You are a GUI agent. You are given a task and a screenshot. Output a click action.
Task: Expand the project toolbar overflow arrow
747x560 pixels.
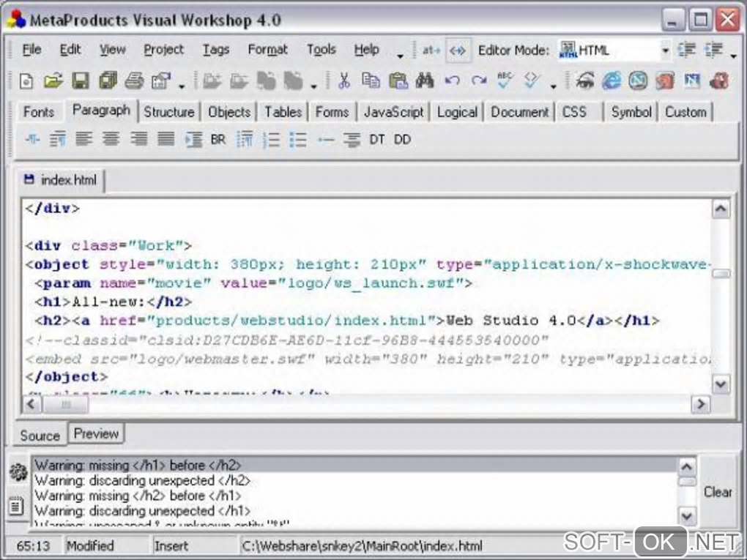click(x=313, y=86)
